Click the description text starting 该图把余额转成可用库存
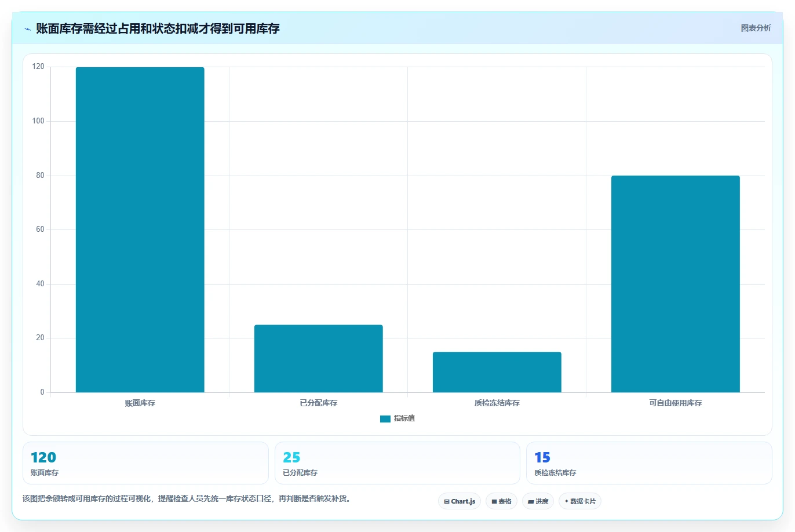 187,498
